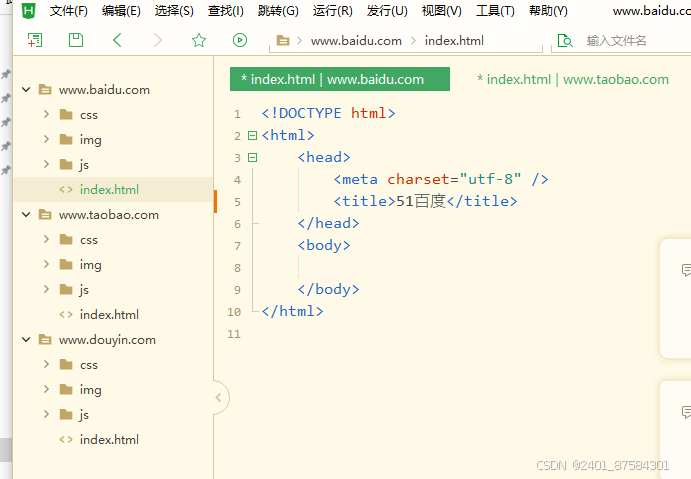Click the save icon in the toolbar
Viewport: 691px width, 479px height.
(x=76, y=40)
